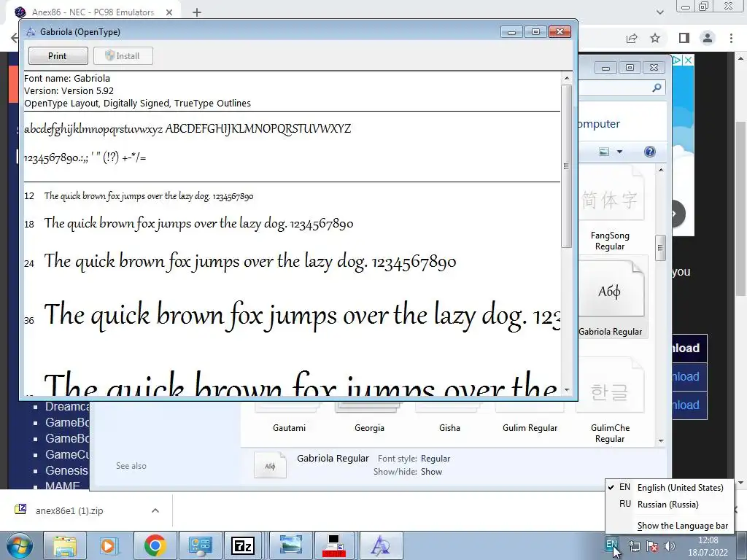Open Windows Explorer from the taskbar

[65, 545]
